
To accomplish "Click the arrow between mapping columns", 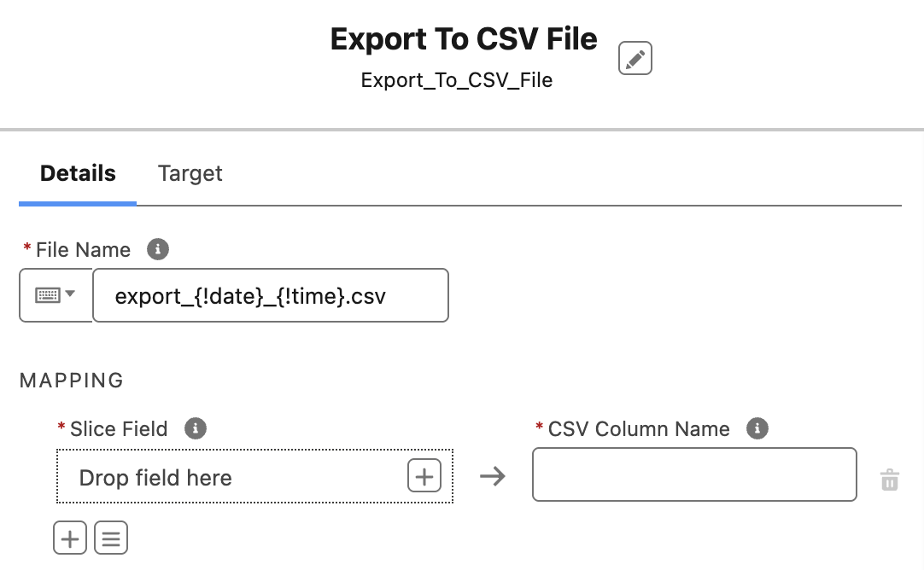I will pos(492,476).
